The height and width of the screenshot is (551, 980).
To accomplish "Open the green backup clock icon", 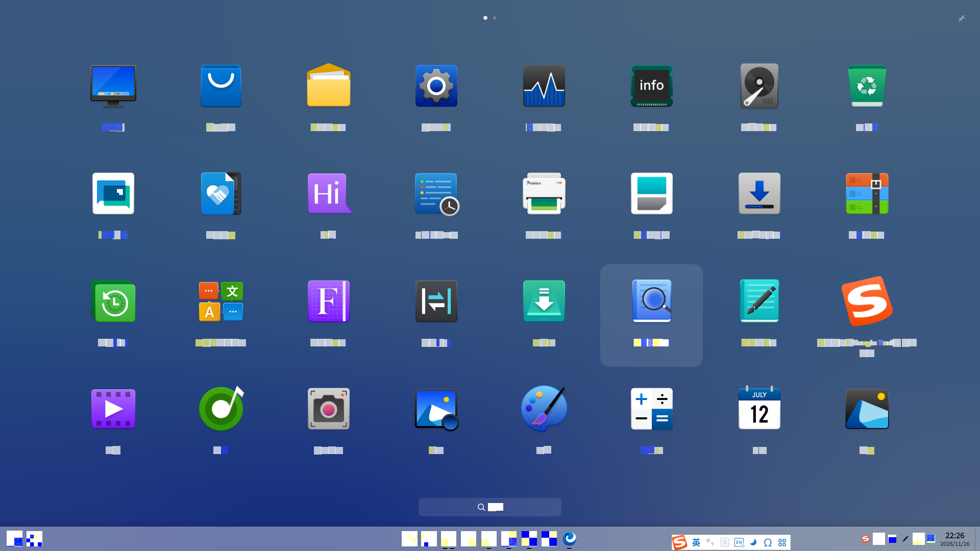I will (x=113, y=301).
